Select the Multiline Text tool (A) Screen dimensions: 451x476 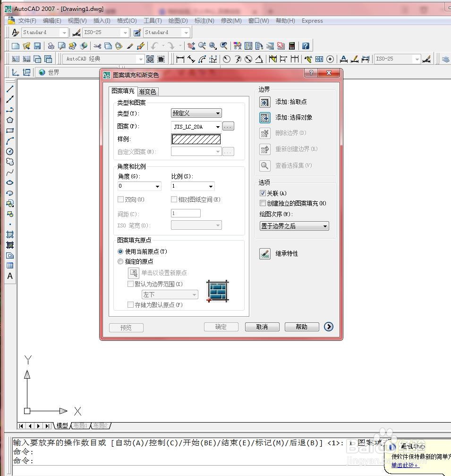pyautogui.click(x=10, y=276)
